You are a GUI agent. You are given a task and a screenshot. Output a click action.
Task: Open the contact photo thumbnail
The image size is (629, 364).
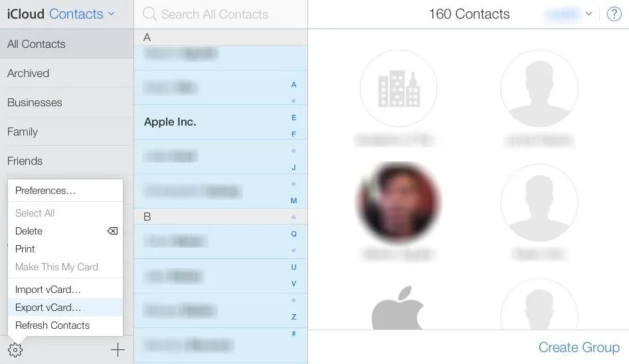[399, 203]
